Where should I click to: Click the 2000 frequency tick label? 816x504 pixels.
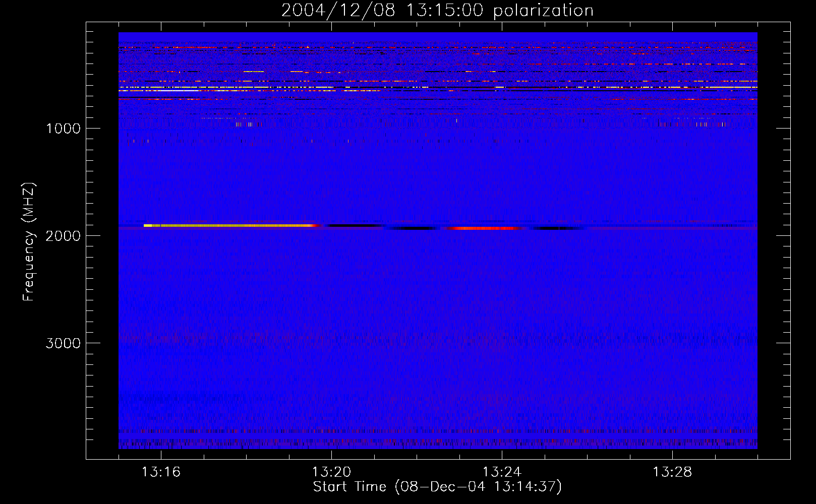click(63, 236)
